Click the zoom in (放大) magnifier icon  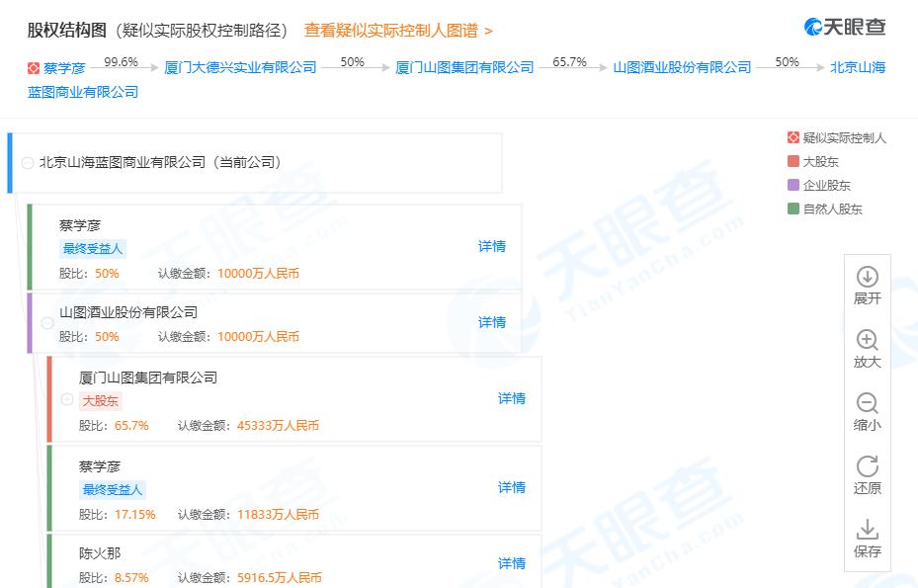coord(867,340)
